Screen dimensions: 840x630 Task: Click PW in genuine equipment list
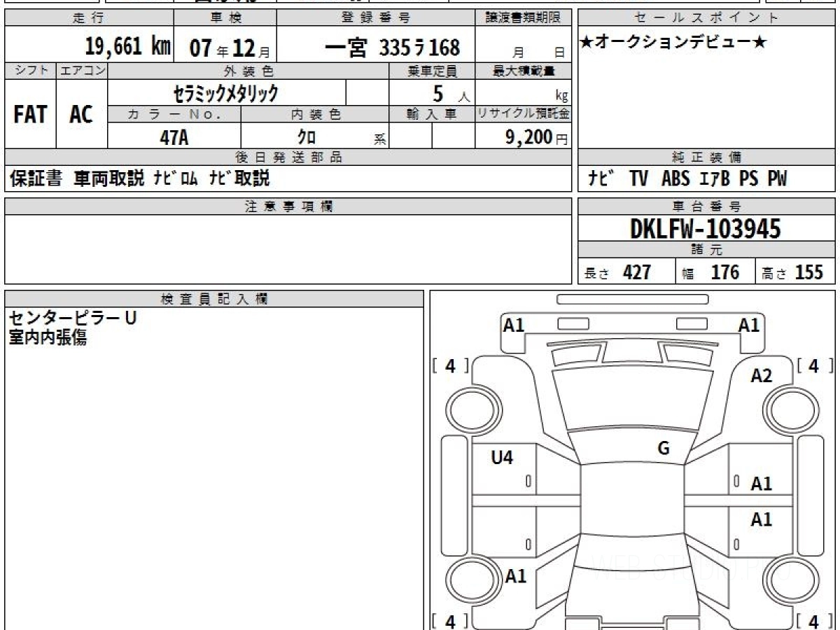[x=777, y=179]
